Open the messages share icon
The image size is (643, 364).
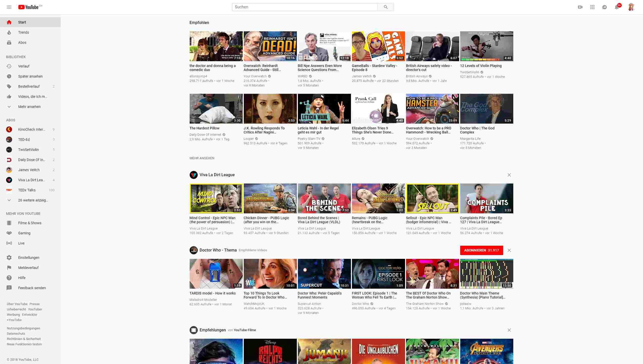coord(605,7)
